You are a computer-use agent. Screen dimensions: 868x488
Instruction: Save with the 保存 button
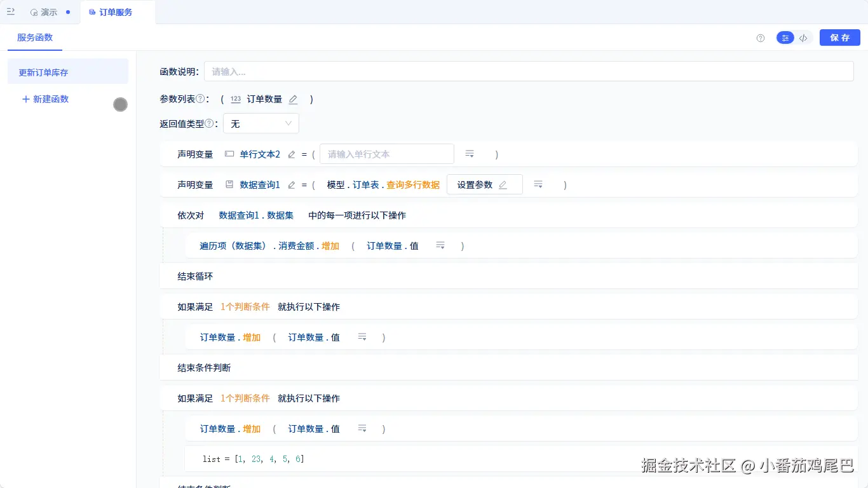point(839,37)
